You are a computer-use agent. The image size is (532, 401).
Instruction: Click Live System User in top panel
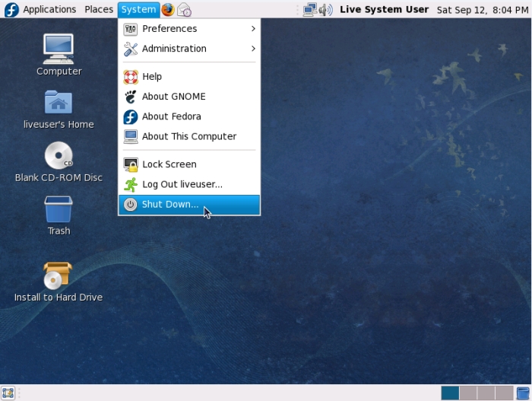(x=384, y=10)
